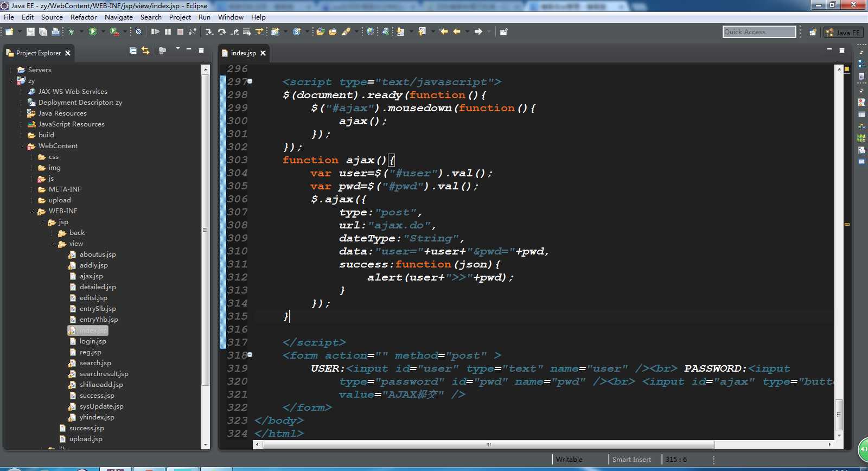The image size is (868, 471).
Task: Maximize the editor area
Action: (x=842, y=50)
